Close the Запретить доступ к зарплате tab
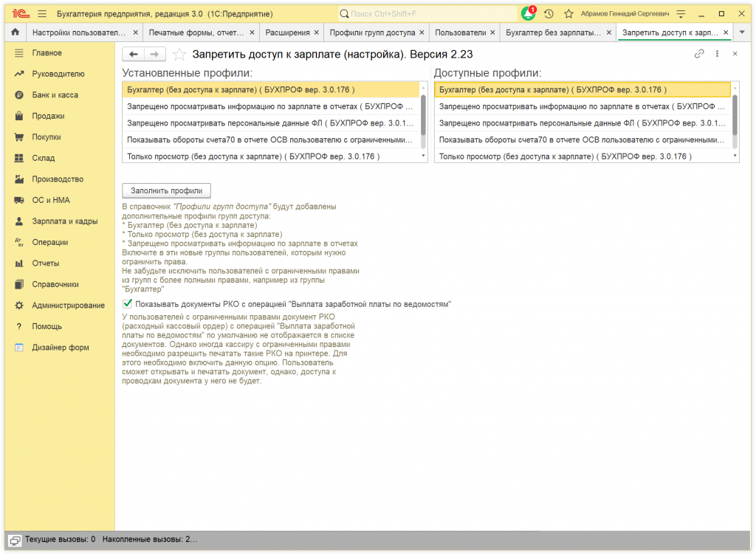 point(726,32)
